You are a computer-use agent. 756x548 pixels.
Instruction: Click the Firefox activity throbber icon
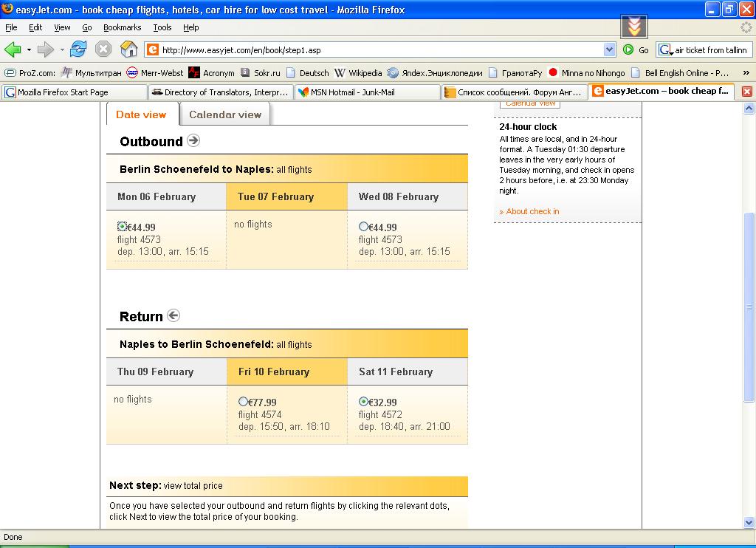[746, 27]
